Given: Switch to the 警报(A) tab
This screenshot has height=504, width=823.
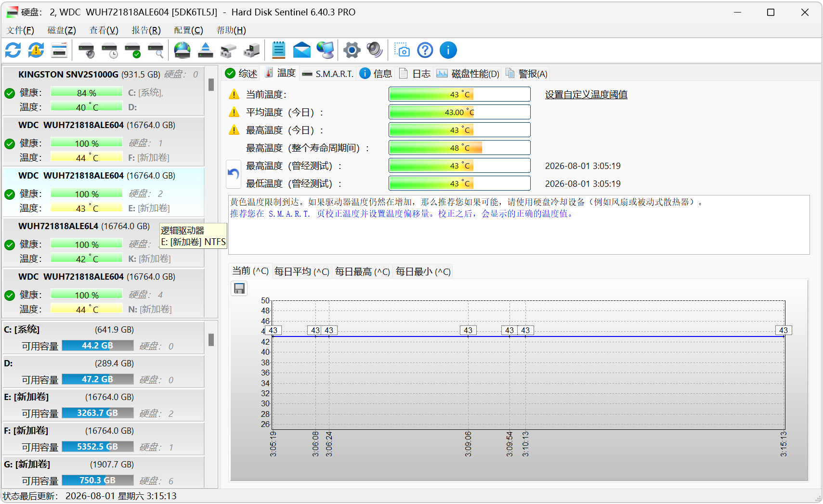Looking at the screenshot, I should pyautogui.click(x=526, y=74).
